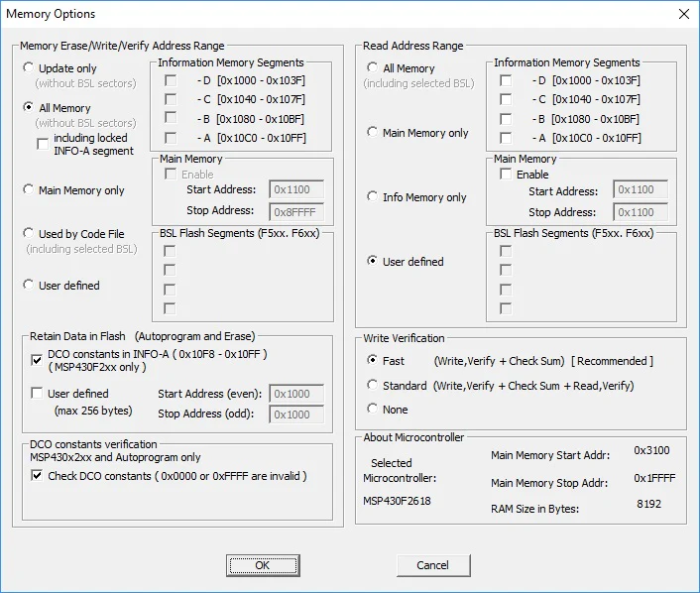Click the OK button

click(x=262, y=565)
